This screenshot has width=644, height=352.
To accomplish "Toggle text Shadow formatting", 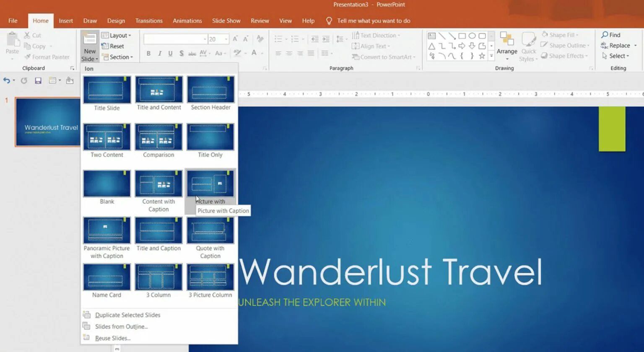I will [181, 53].
